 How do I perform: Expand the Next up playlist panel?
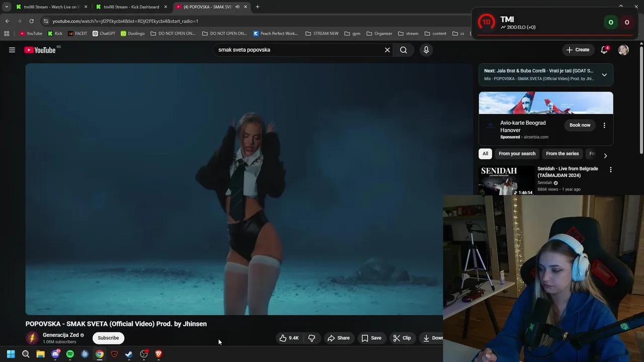click(604, 75)
